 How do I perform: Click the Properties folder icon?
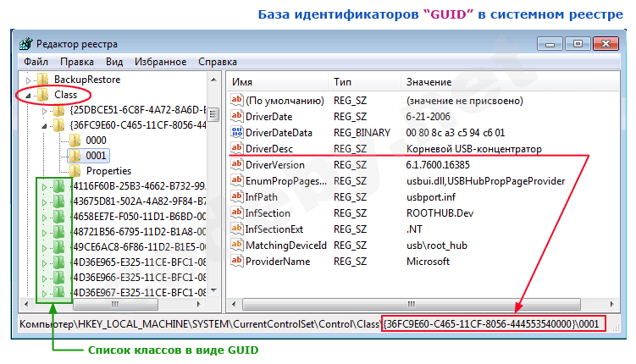75,171
